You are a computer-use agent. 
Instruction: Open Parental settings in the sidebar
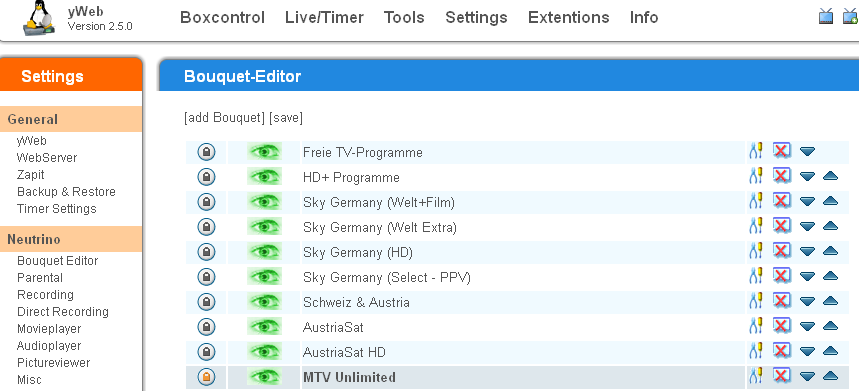point(40,278)
